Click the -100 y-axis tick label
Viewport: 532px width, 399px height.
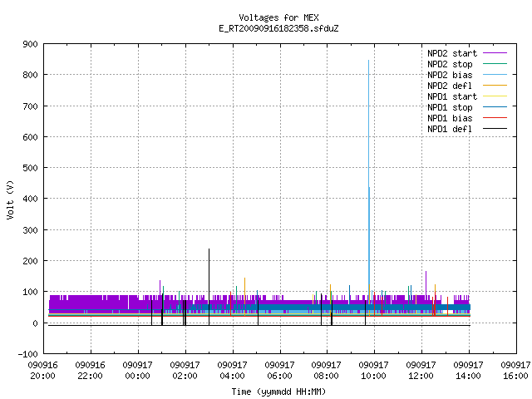point(27,354)
